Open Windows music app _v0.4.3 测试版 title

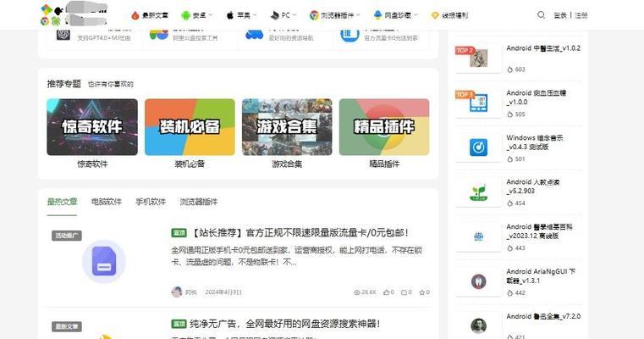pyautogui.click(x=534, y=142)
